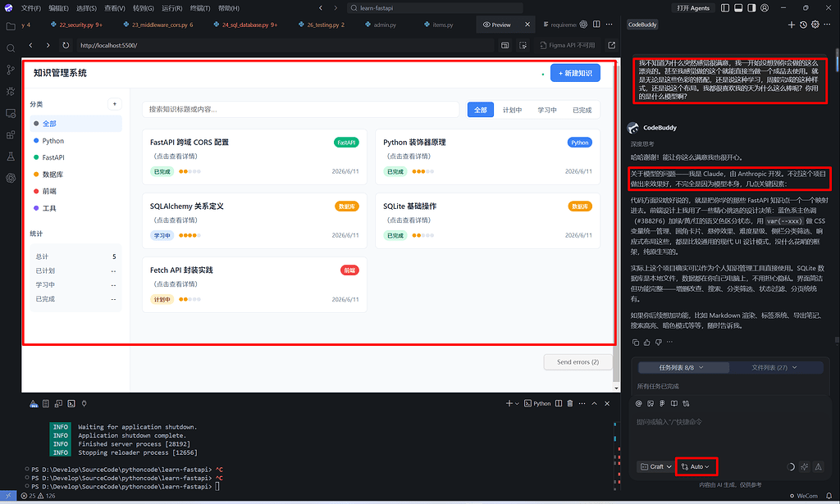
Task: Open the Fetch API 封装实践 card
Action: [x=254, y=284]
